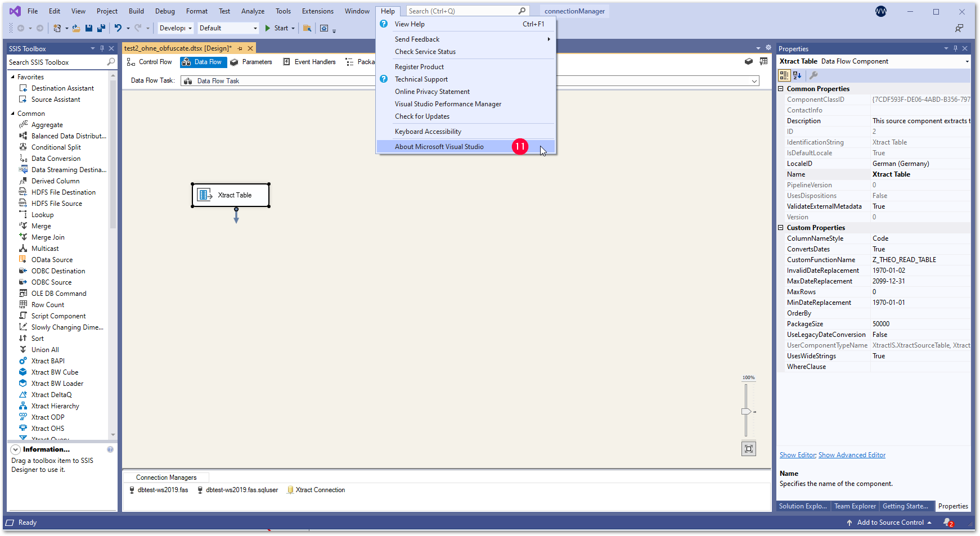The height and width of the screenshot is (536, 980).
Task: Open the Show Advanced Editor link
Action: tap(852, 455)
